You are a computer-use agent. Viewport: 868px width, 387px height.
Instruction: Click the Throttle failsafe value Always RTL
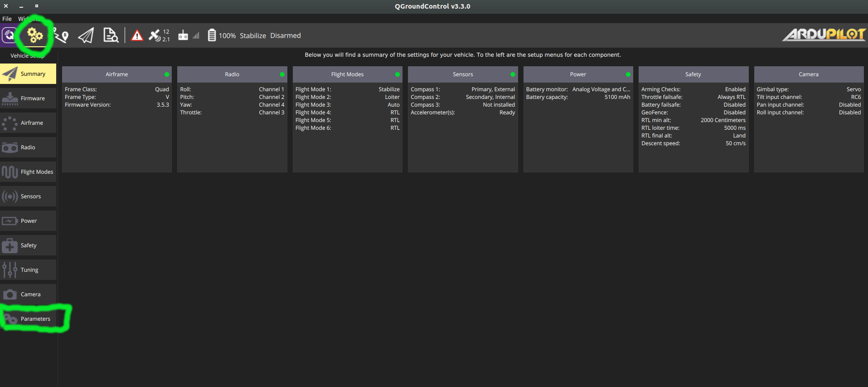(732, 97)
